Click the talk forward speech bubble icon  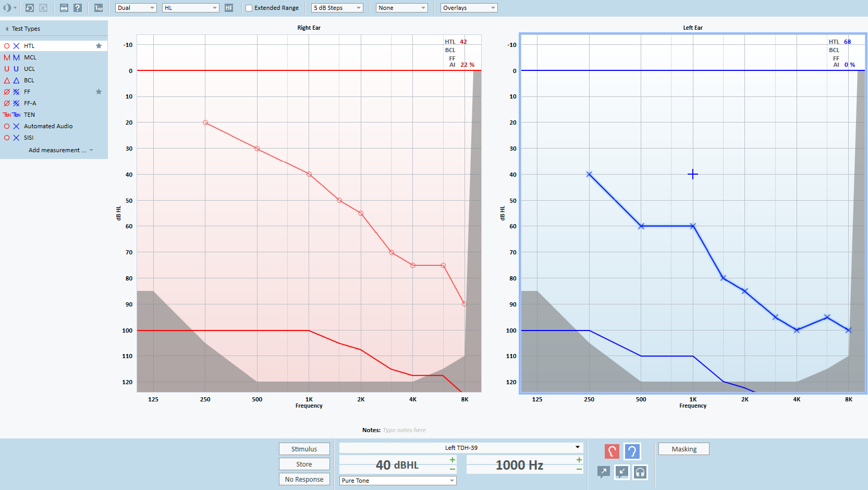click(x=603, y=472)
